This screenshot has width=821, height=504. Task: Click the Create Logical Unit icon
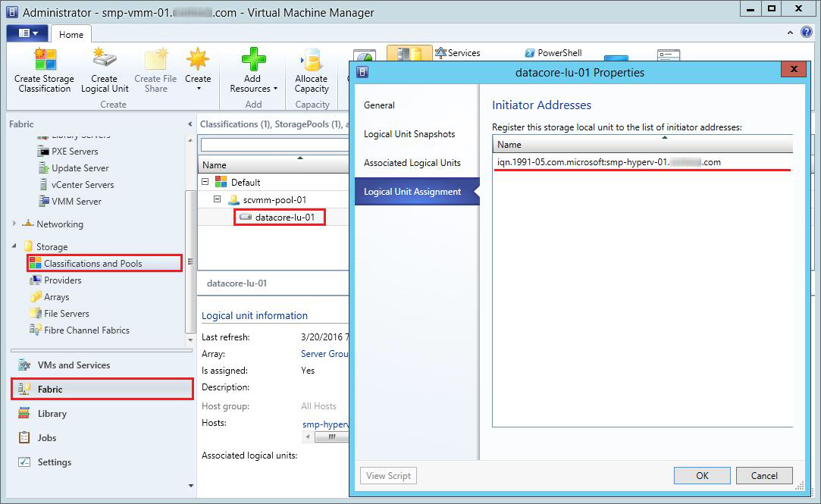pos(105,60)
